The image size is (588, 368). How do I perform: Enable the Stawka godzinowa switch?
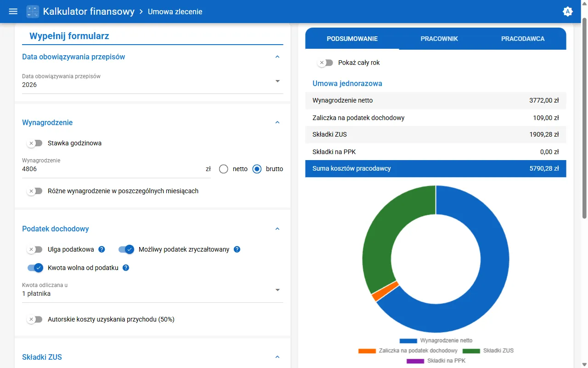(x=34, y=143)
